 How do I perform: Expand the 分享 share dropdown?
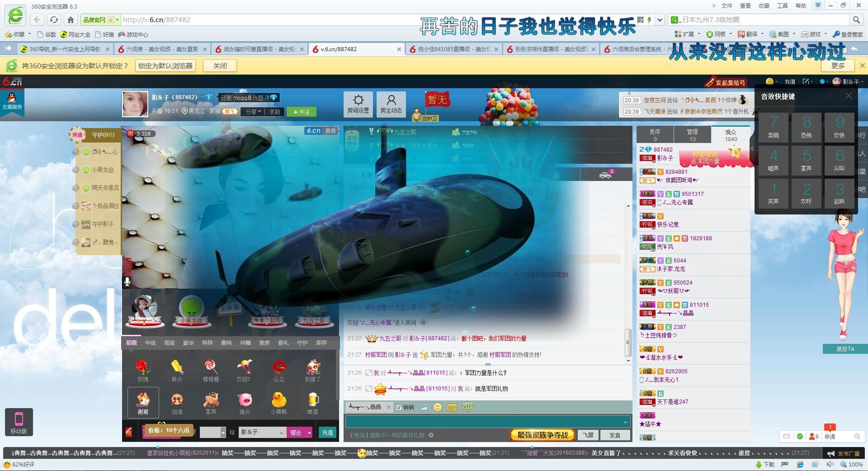pos(253,112)
